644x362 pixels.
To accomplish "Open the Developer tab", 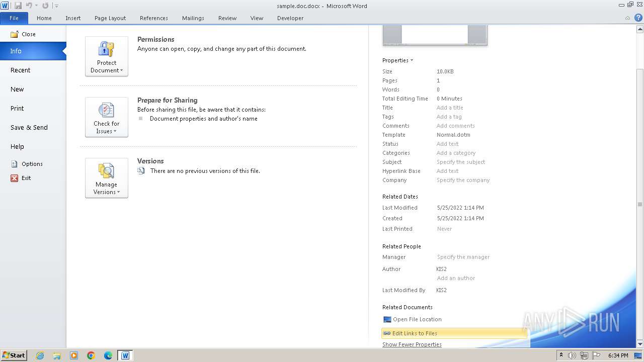I will [290, 18].
